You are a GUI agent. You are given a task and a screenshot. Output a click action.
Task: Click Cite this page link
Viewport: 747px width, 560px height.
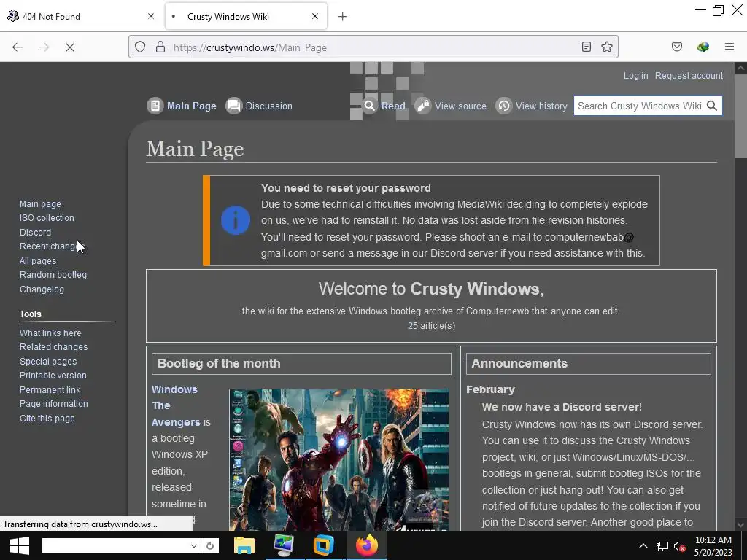[47, 419]
